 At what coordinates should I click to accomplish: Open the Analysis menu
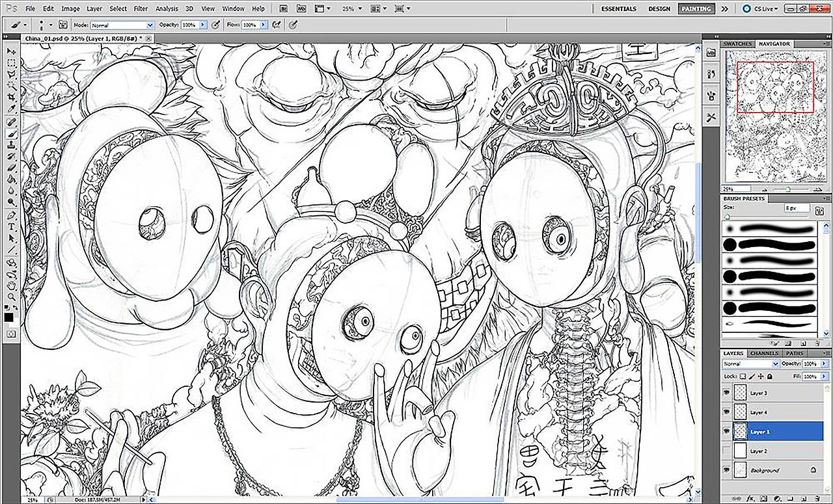[167, 9]
